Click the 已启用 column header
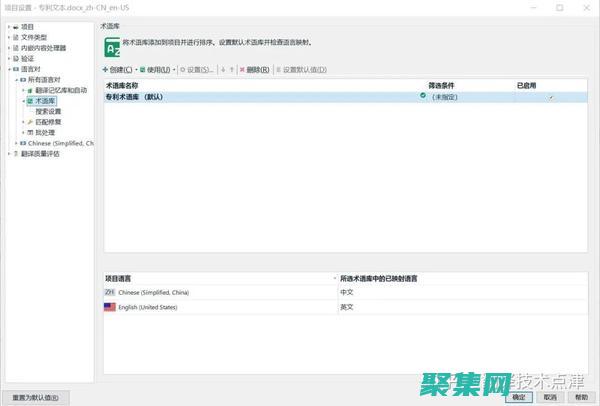This screenshot has width=600, height=406. [x=527, y=86]
